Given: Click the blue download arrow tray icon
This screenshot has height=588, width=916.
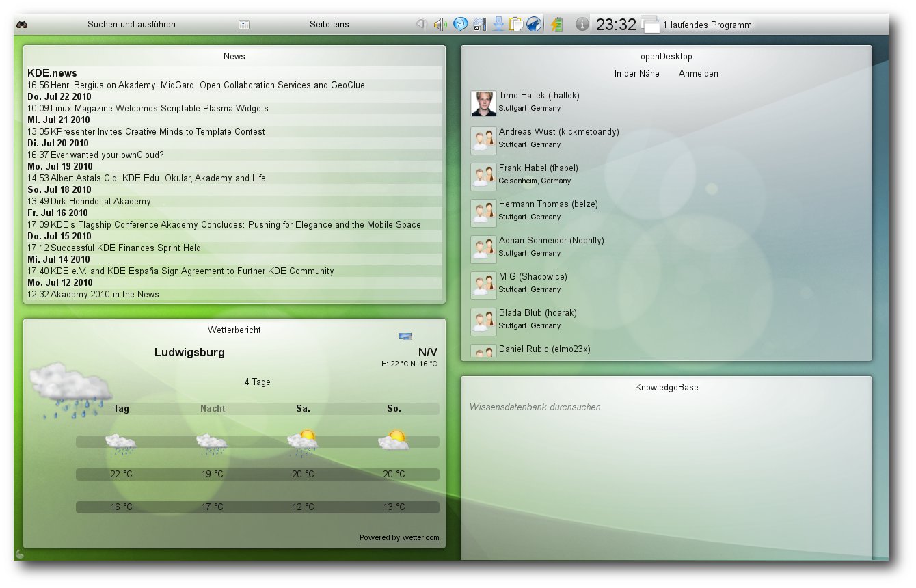Looking at the screenshot, I should click(498, 25).
